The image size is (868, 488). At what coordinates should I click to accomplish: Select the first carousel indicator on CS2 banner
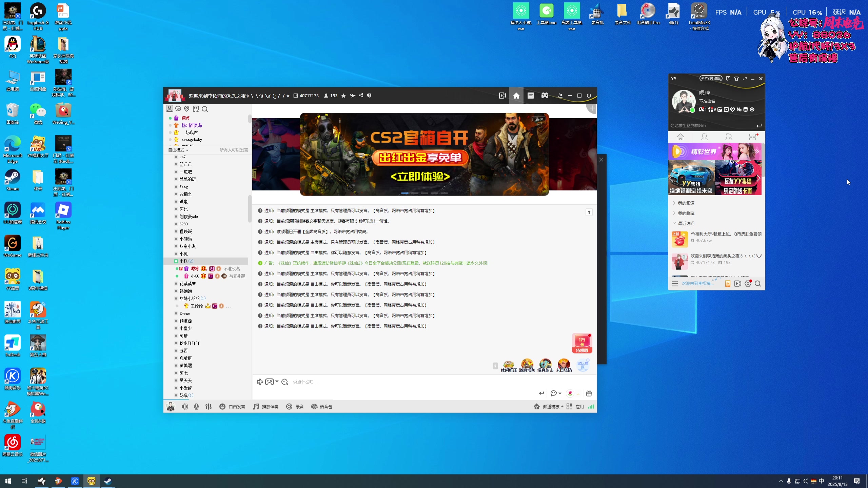(x=405, y=193)
